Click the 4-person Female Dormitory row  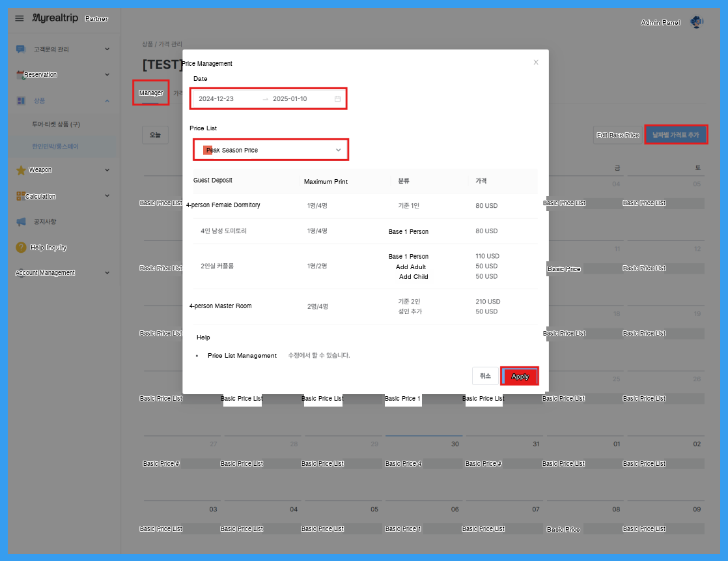click(x=365, y=205)
